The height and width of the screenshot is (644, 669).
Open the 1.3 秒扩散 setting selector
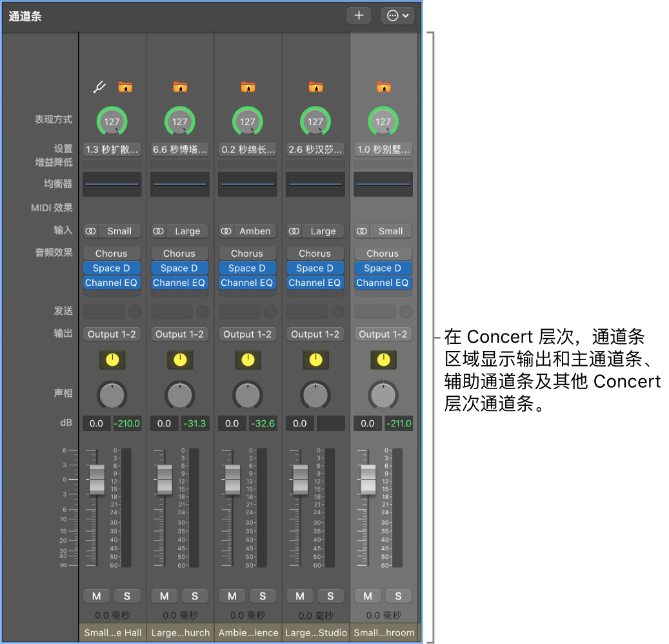click(112, 149)
